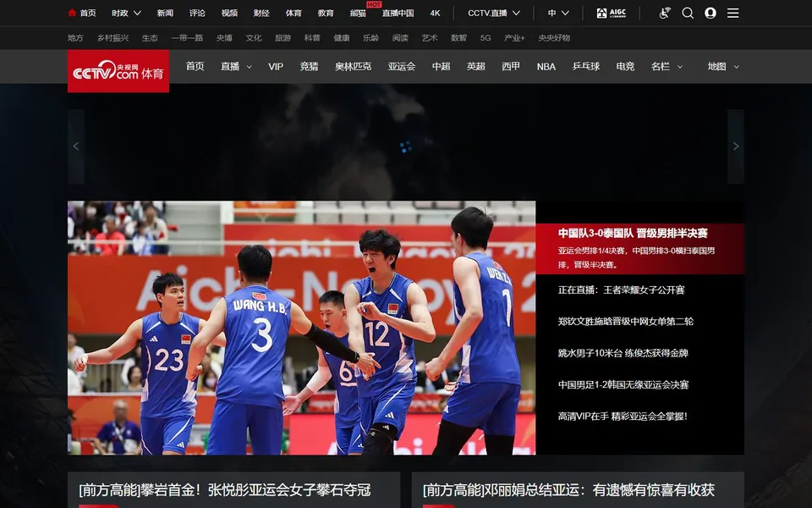Open article 邓丽娟总结亚运：有遗憾有惊喜有收获
Viewport: 812px width, 508px height.
tap(568, 490)
